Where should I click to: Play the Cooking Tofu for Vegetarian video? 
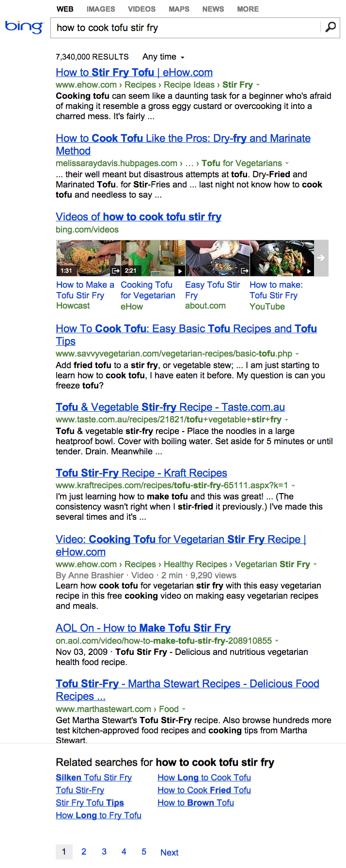pyautogui.click(x=153, y=258)
